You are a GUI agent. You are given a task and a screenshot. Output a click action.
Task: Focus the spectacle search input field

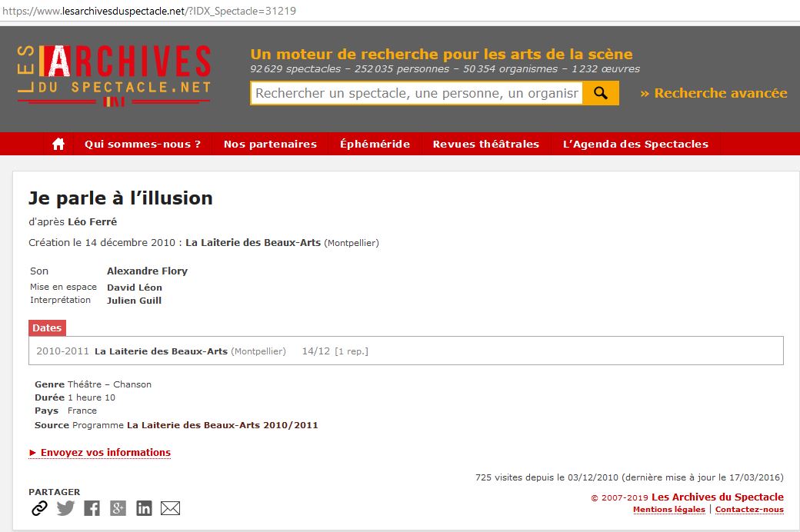416,93
